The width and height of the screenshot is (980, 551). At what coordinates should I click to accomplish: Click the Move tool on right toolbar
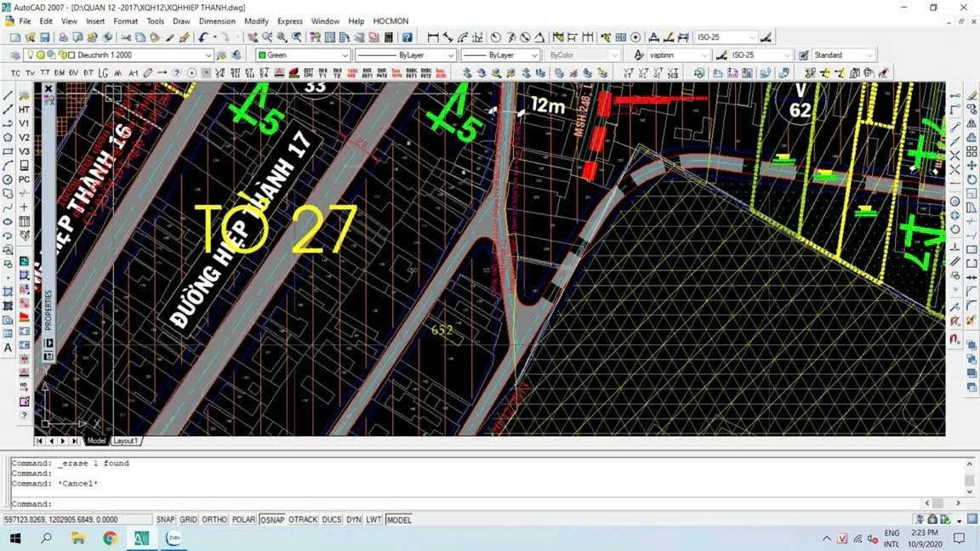(971, 166)
